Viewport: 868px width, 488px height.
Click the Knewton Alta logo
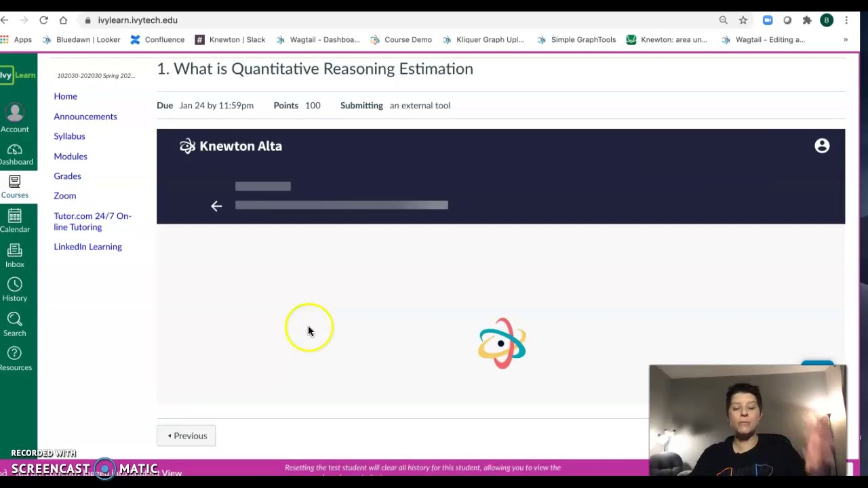[231, 146]
